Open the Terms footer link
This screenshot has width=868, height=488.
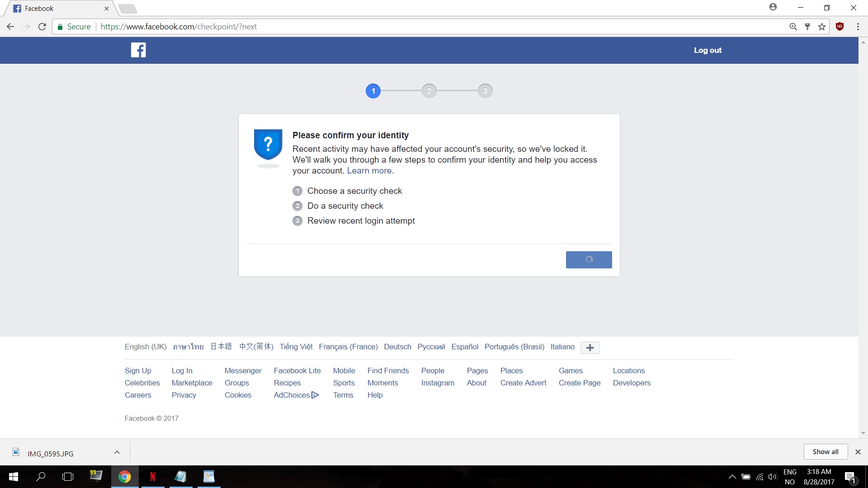point(343,395)
